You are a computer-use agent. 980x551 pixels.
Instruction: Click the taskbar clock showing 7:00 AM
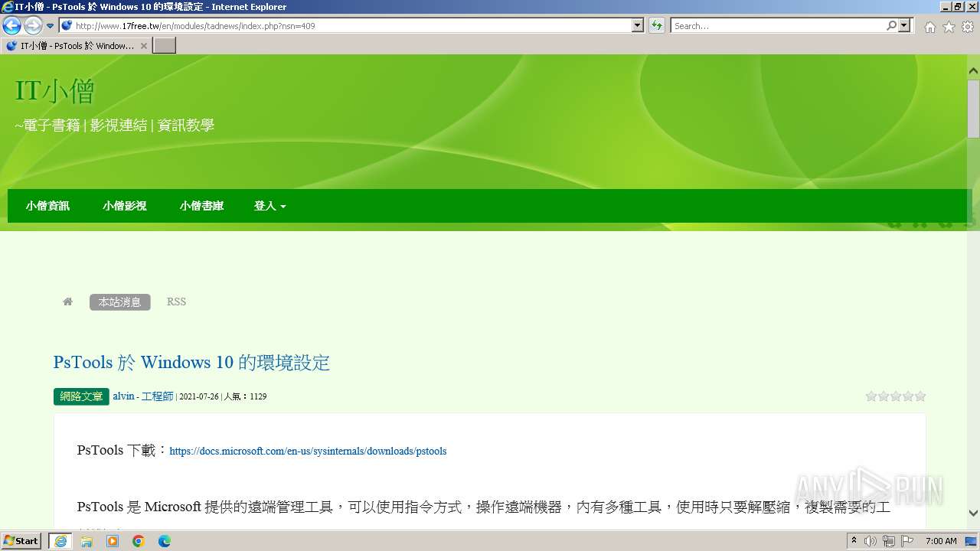point(941,541)
